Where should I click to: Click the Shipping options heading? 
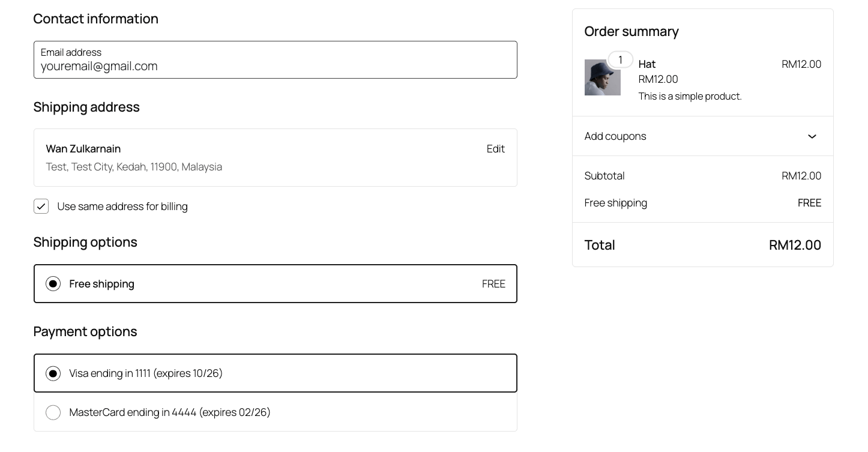point(85,242)
